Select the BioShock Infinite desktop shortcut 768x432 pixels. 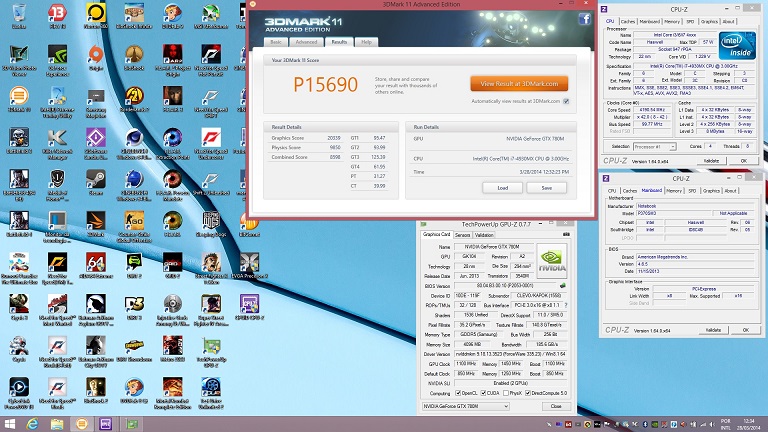coord(134,16)
